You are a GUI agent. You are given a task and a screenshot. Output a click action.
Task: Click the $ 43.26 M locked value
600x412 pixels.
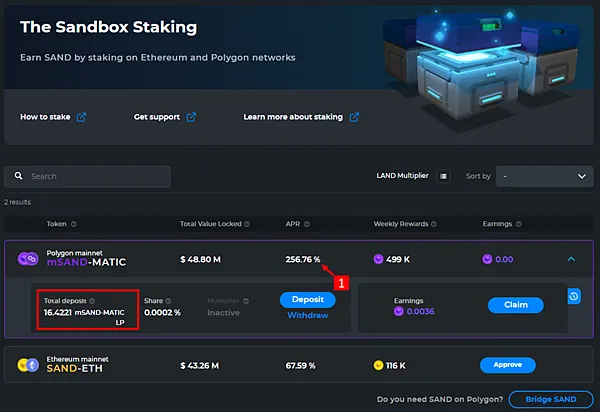(x=199, y=366)
